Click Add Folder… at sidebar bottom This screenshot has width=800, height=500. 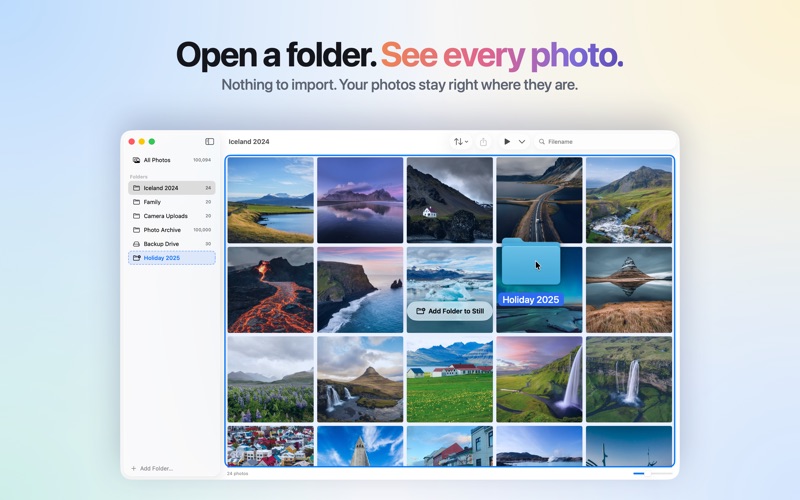coord(152,468)
